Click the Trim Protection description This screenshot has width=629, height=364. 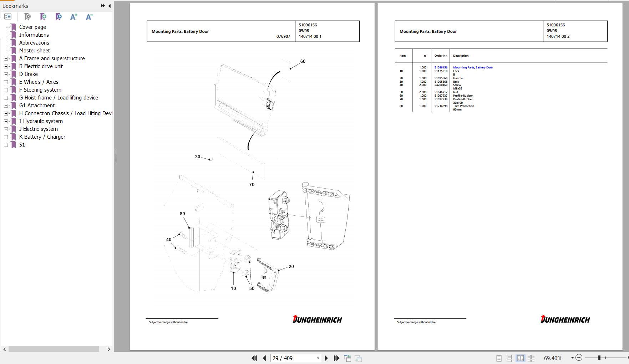pos(463,106)
